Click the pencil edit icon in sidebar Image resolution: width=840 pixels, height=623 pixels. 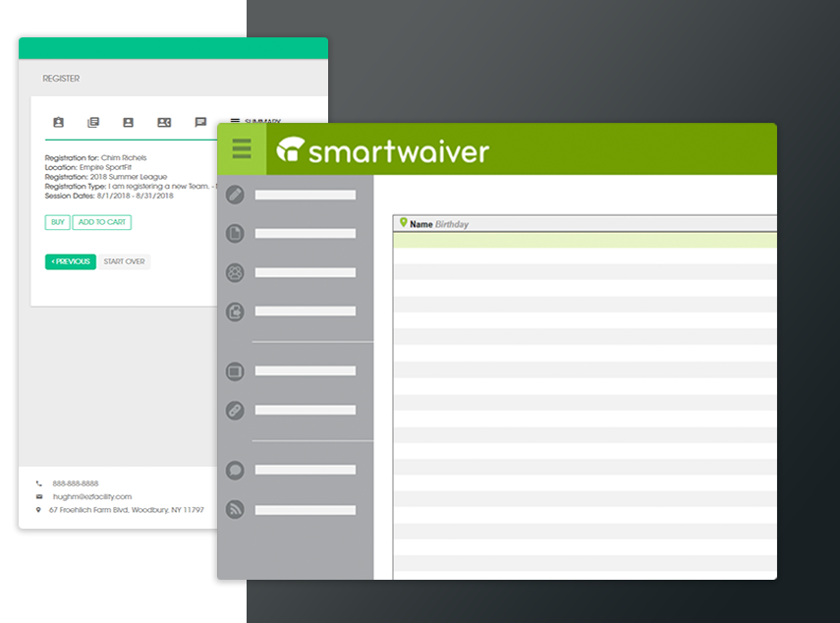235,195
